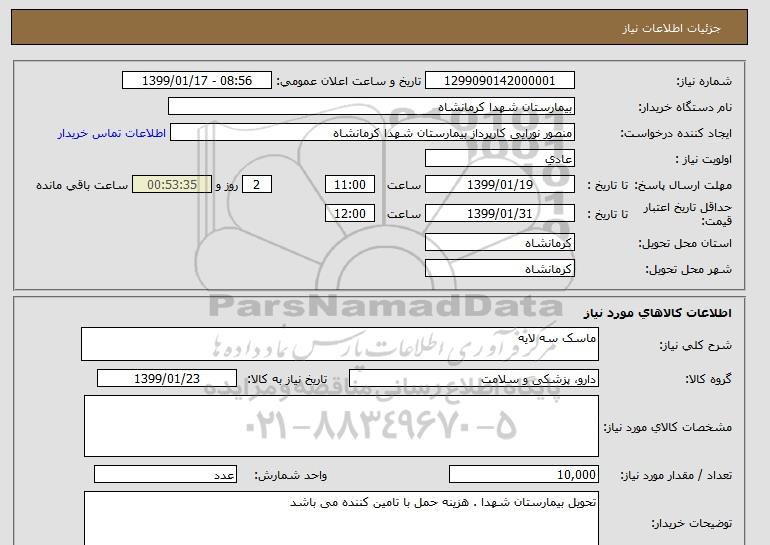Click the گروه کالا label
770x545 pixels.
(708, 379)
